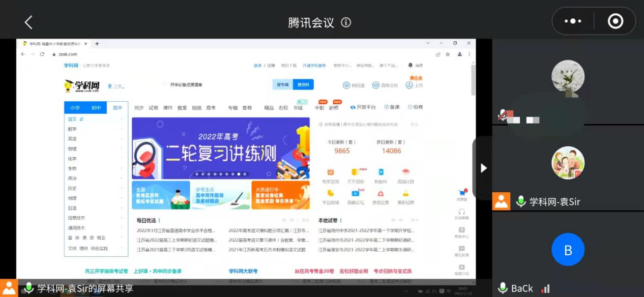The height and width of the screenshot is (297, 644).
Task: Open 网校通 icon link
Action: click(x=354, y=85)
